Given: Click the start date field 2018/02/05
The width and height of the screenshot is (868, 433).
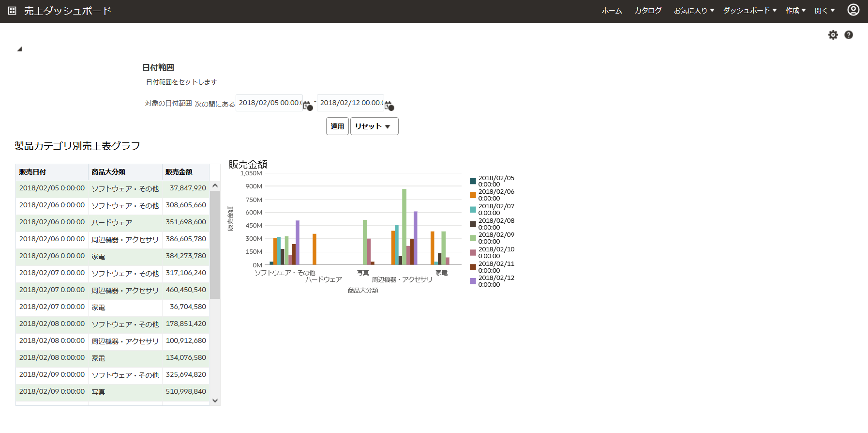Looking at the screenshot, I should [269, 103].
